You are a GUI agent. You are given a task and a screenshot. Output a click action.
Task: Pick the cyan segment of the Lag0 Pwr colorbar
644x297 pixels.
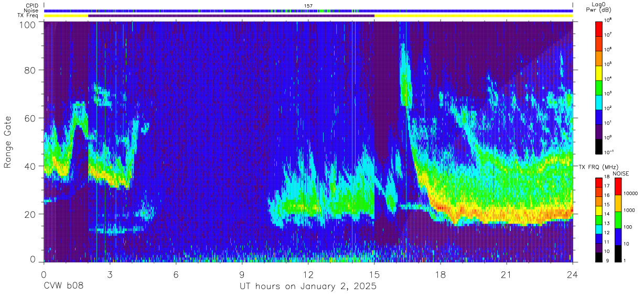599,102
